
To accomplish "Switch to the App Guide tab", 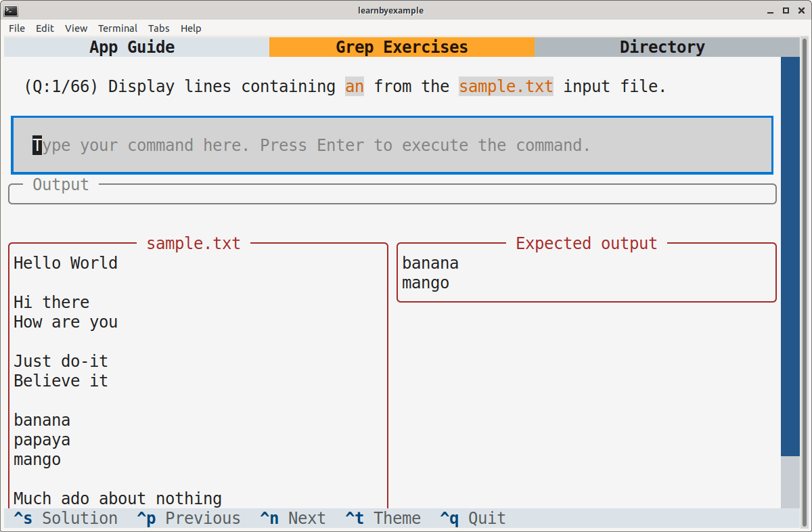I will pyautogui.click(x=131, y=47).
